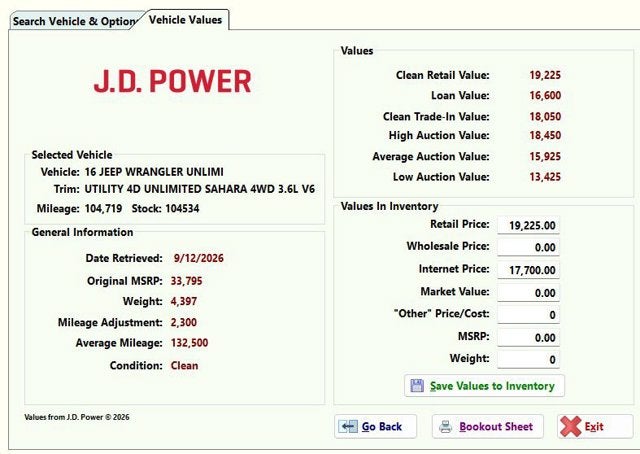
Task: Go Back to previous screen
Action: (x=375, y=427)
